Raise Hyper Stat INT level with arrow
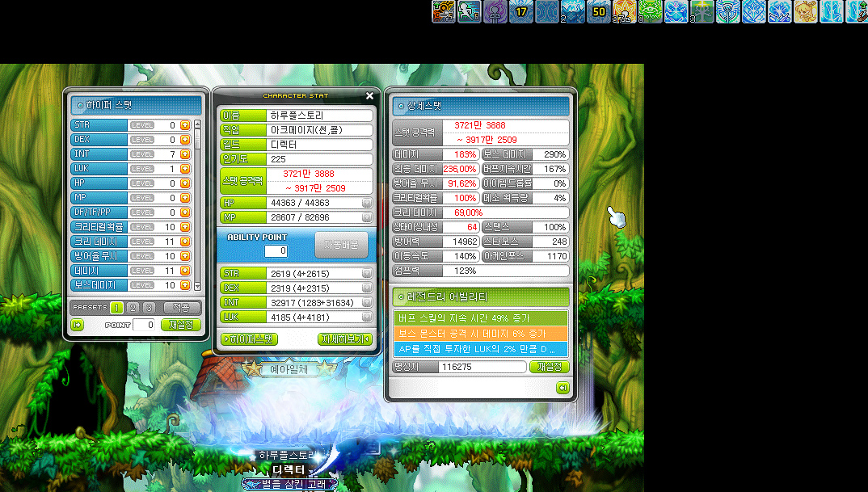The height and width of the screenshot is (492, 868). coord(185,153)
